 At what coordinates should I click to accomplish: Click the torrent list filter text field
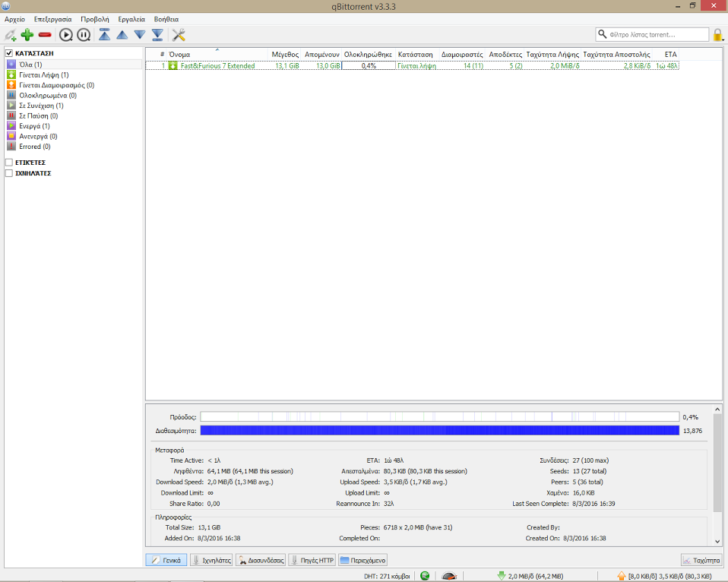(x=657, y=34)
